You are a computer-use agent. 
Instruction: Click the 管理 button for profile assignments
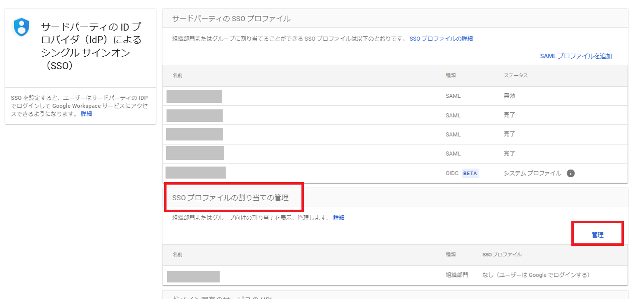597,234
